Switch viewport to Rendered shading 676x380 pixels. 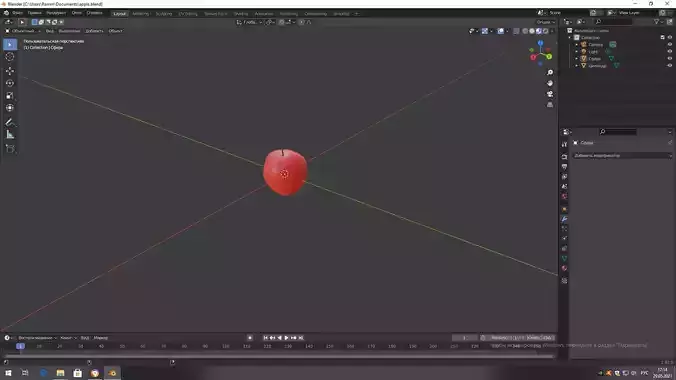pyautogui.click(x=545, y=31)
